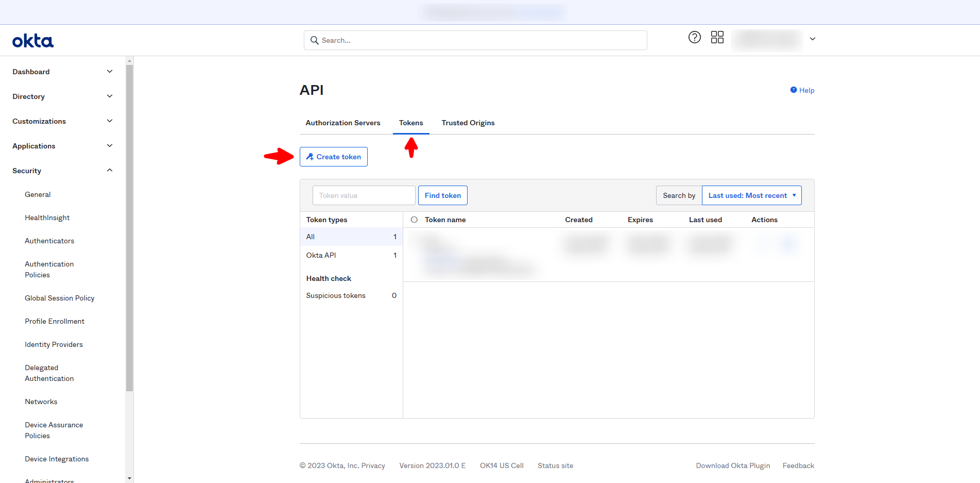Open Identity Providers in sidebar

[54, 344]
